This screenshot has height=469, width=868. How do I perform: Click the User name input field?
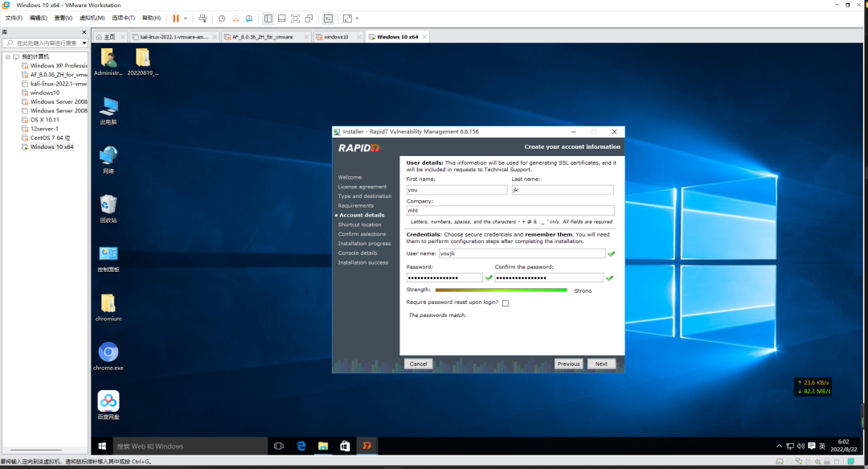point(522,253)
